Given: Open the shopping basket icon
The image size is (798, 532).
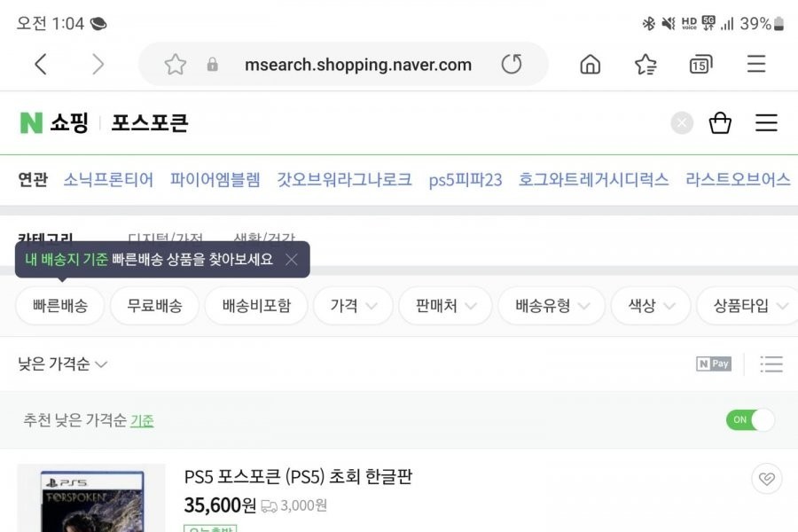Looking at the screenshot, I should [720, 123].
